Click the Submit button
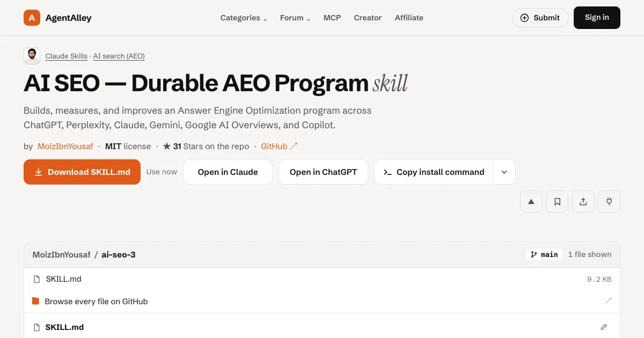Screen dimensions: 644x338 pyautogui.click(x=540, y=18)
